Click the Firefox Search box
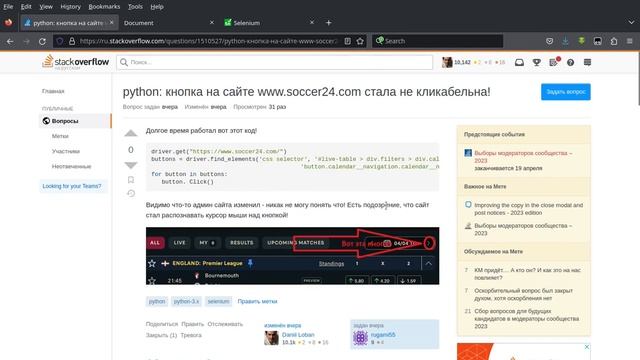This screenshot has height=360, width=640. coord(437,41)
